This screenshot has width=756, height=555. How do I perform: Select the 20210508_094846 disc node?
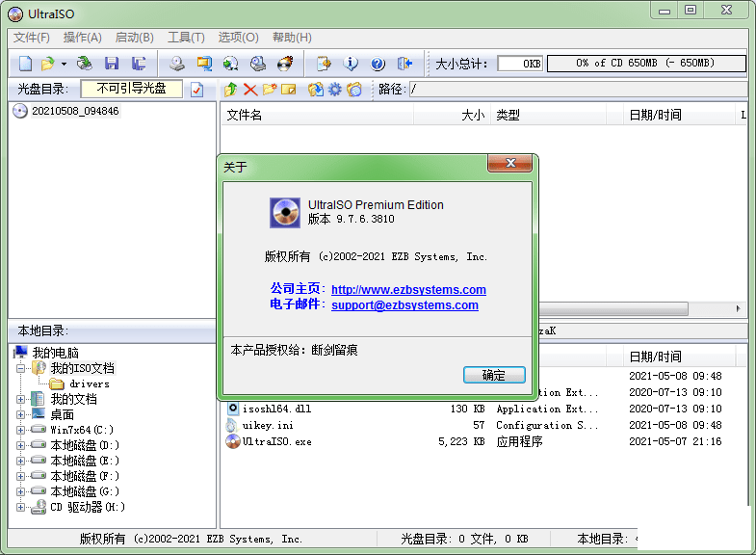[75, 111]
